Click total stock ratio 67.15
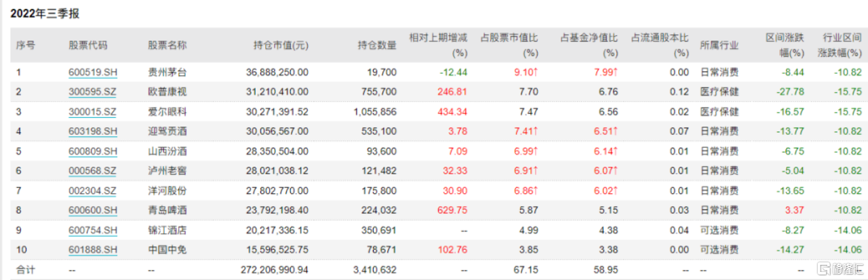The height and width of the screenshot is (280, 868). (x=526, y=270)
